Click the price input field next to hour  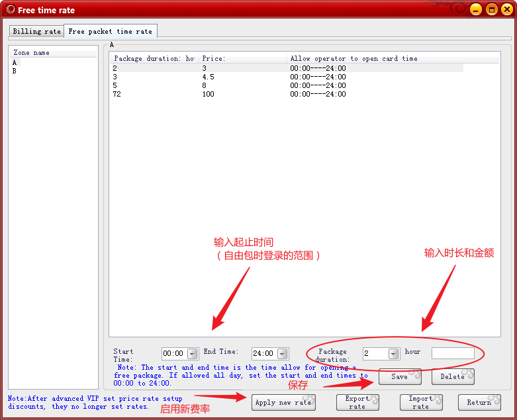point(453,353)
